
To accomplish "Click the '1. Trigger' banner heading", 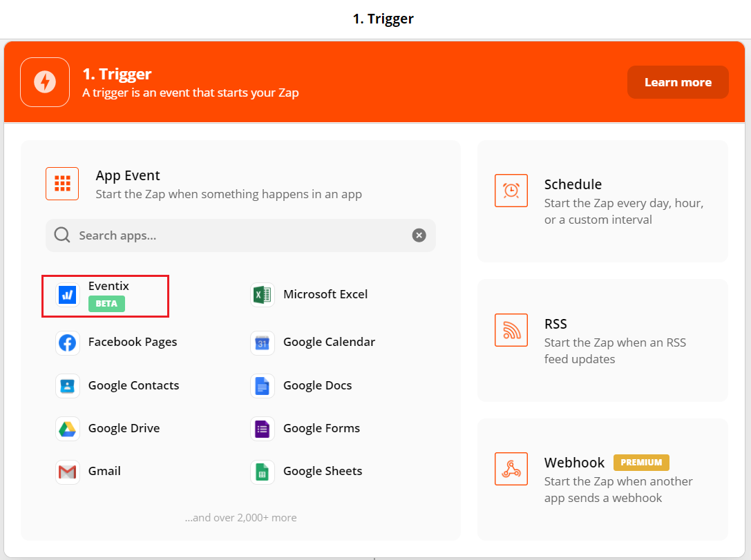I will [x=117, y=74].
